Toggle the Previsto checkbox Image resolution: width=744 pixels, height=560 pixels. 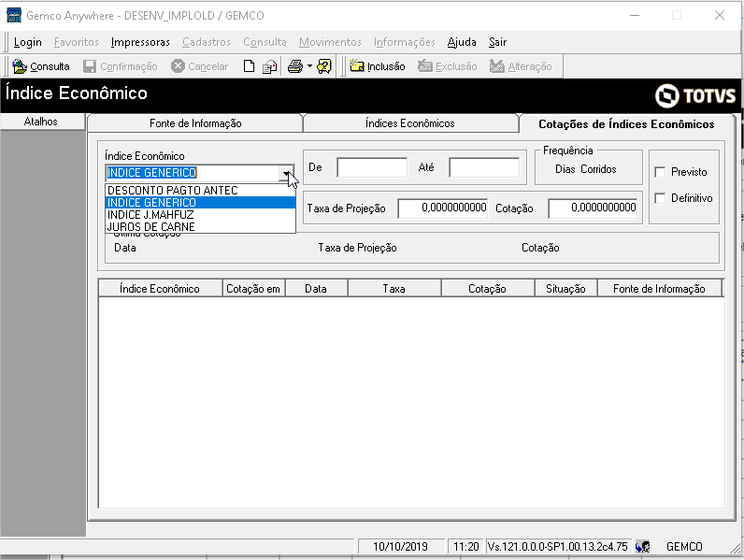pos(660,172)
